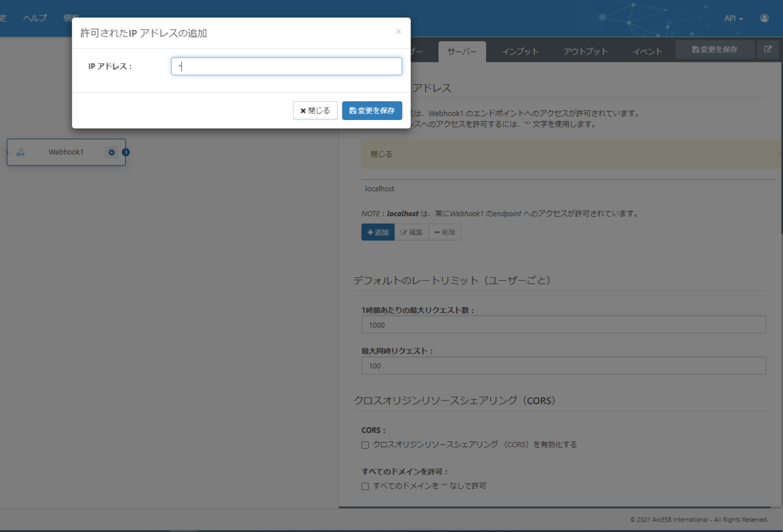Click the －削除 delete button
783x532 pixels.
pos(444,231)
